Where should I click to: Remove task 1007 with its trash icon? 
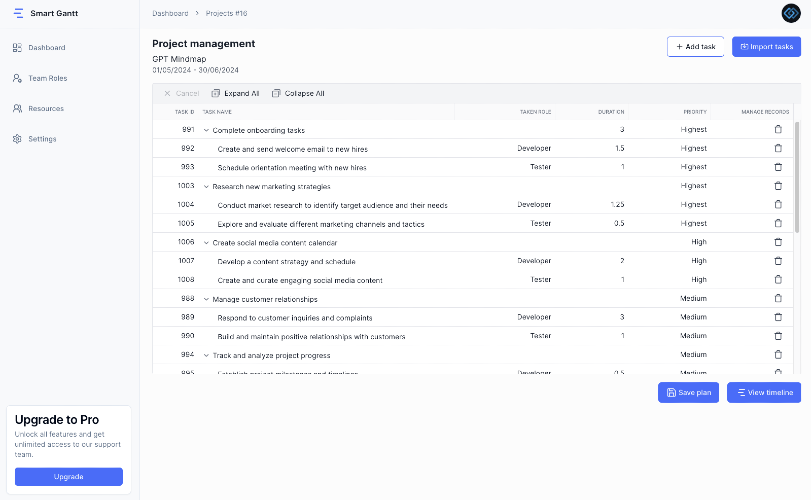click(x=778, y=261)
